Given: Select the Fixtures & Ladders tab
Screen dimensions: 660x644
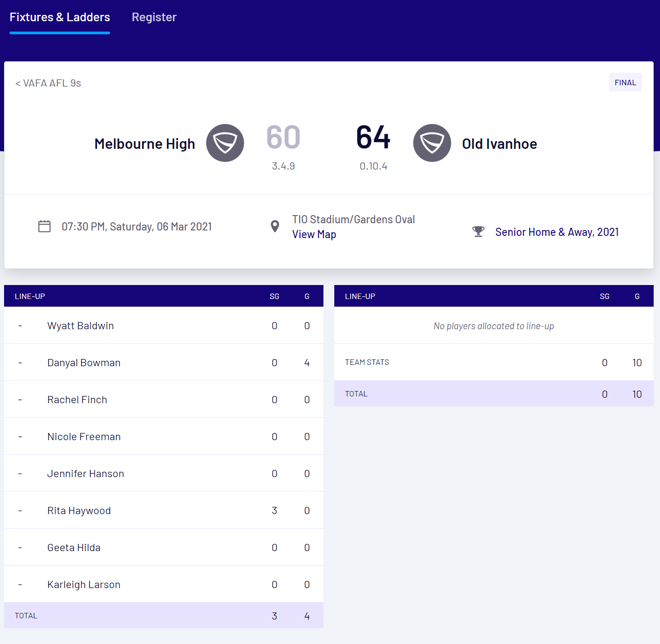Looking at the screenshot, I should tap(60, 17).
